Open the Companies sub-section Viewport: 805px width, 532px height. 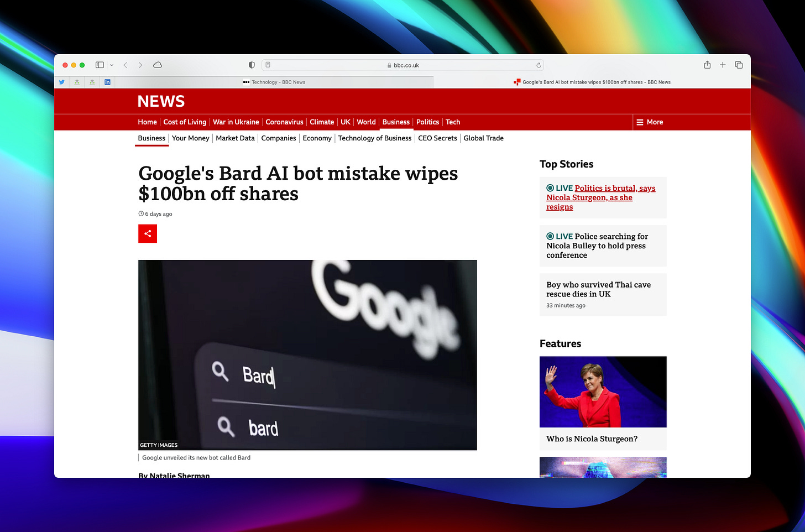(x=279, y=138)
